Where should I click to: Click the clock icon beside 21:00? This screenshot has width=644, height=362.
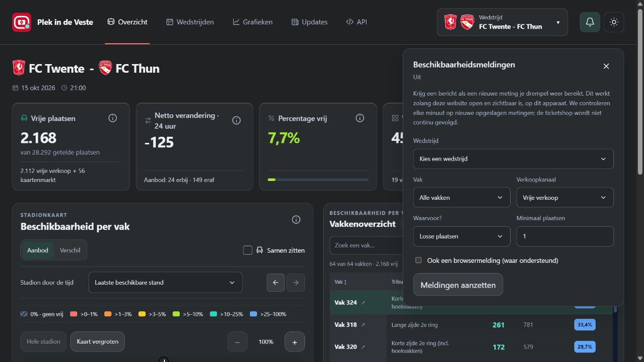click(x=64, y=88)
